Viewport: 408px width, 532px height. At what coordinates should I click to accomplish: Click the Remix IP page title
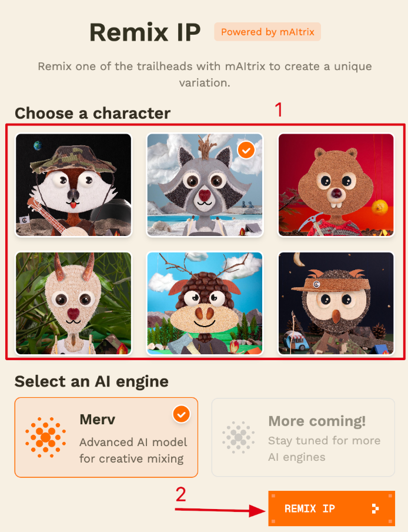tap(145, 32)
